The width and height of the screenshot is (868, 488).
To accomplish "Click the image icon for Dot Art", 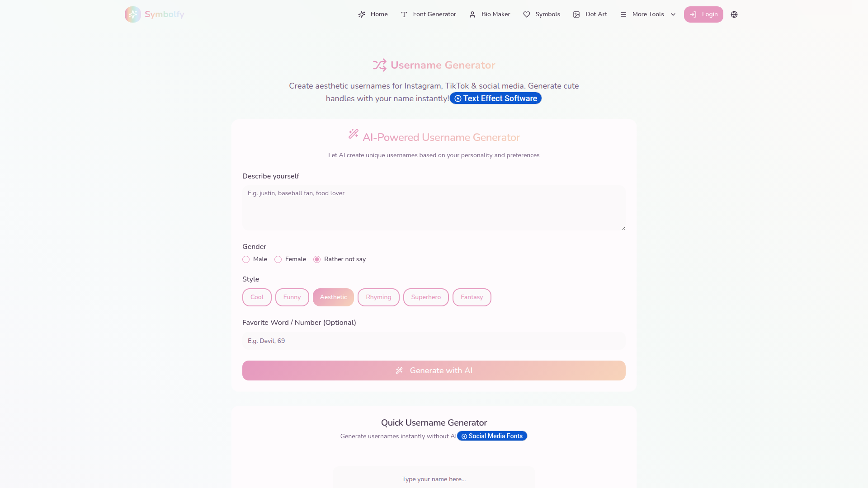I will 576,14.
